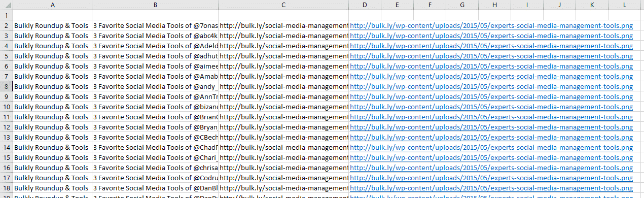Click 'Bulkly Roundup & Tools' in row 11

pyautogui.click(x=51, y=117)
